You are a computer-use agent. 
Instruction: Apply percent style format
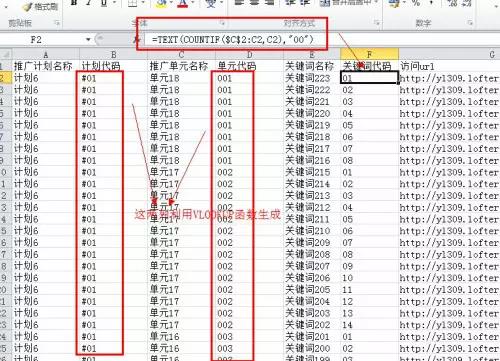[416, 3]
